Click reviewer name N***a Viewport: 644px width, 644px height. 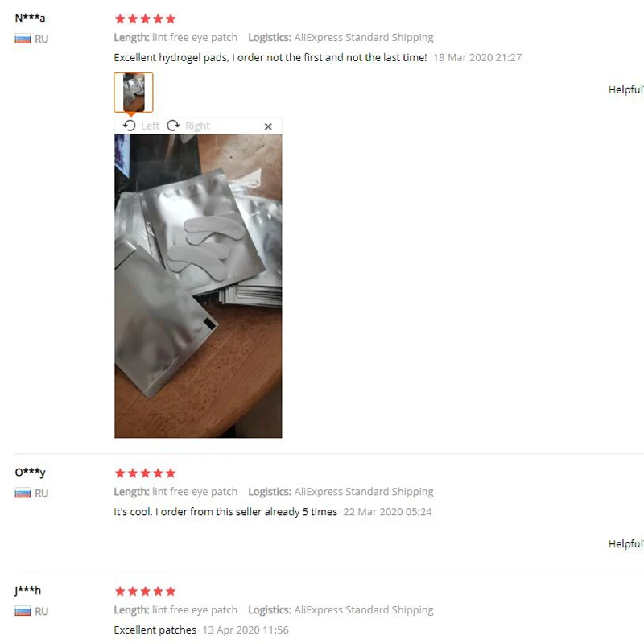30,18
